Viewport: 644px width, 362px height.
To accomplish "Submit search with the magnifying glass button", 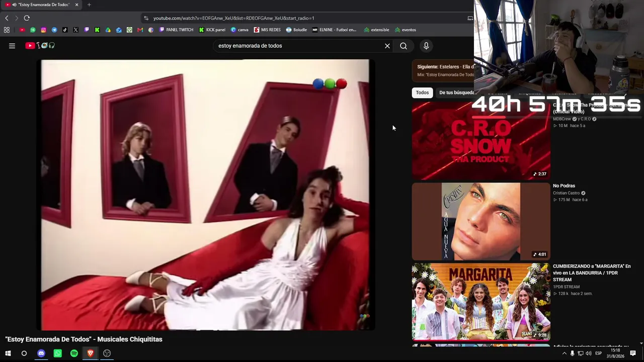I will click(404, 46).
